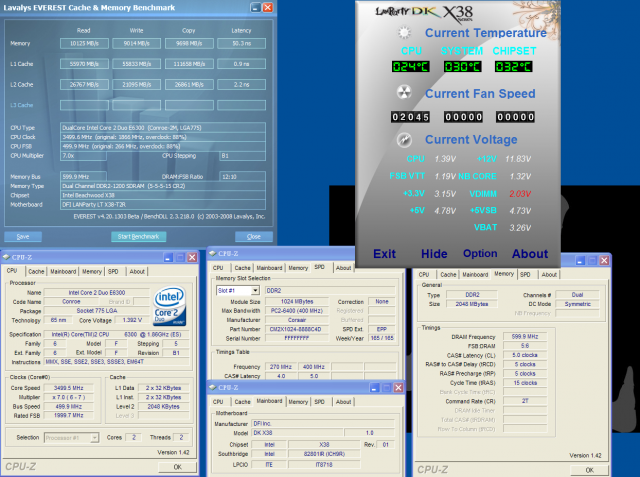The image size is (640, 477).
Task: Click Hide in the LanParty X38 monitor
Action: [434, 254]
